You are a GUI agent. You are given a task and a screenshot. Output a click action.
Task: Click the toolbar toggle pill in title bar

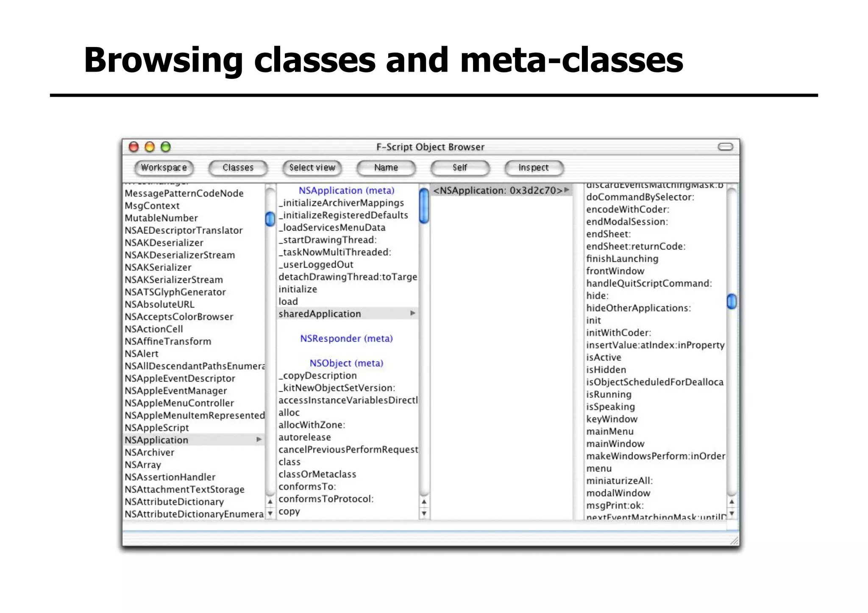click(x=725, y=147)
